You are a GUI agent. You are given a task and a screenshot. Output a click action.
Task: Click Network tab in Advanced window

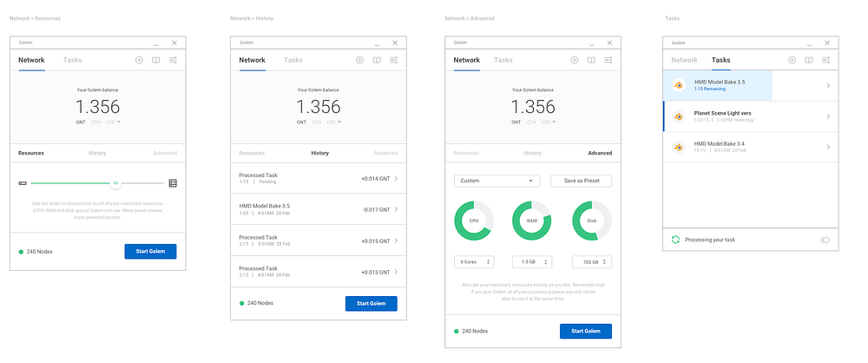click(x=467, y=60)
